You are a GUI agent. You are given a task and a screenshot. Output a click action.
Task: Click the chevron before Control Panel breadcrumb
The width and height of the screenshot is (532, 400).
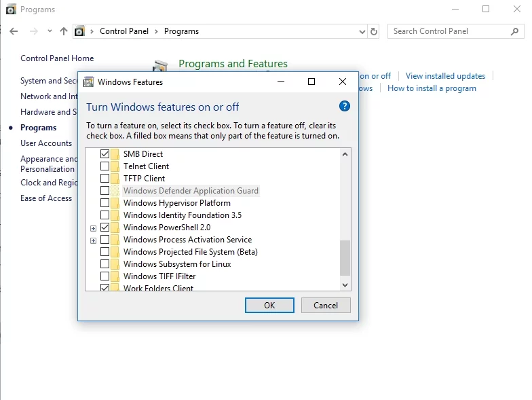coord(92,31)
